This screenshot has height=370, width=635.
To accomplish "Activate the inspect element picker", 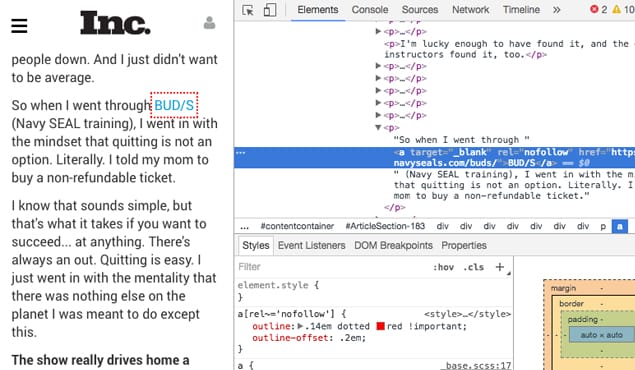I will click(248, 10).
